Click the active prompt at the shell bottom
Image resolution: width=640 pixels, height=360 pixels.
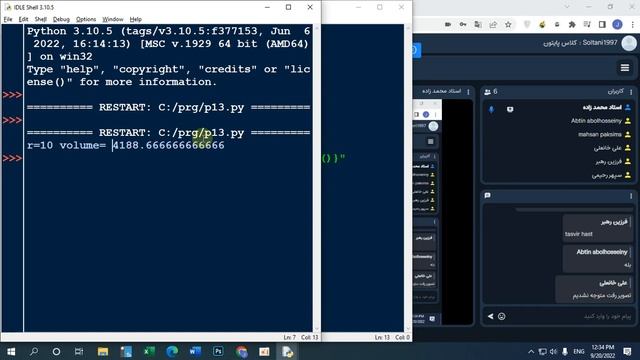click(x=12, y=158)
